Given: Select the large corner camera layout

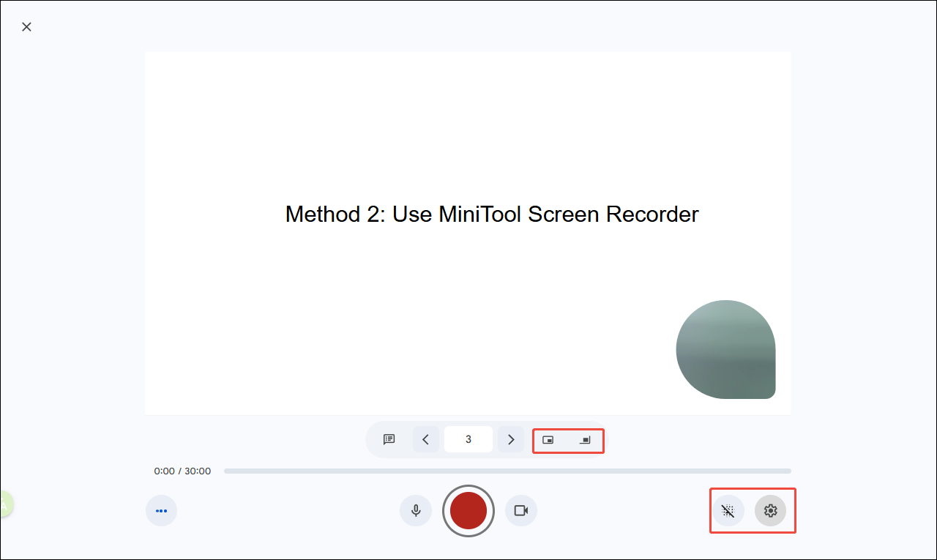Looking at the screenshot, I should click(584, 441).
